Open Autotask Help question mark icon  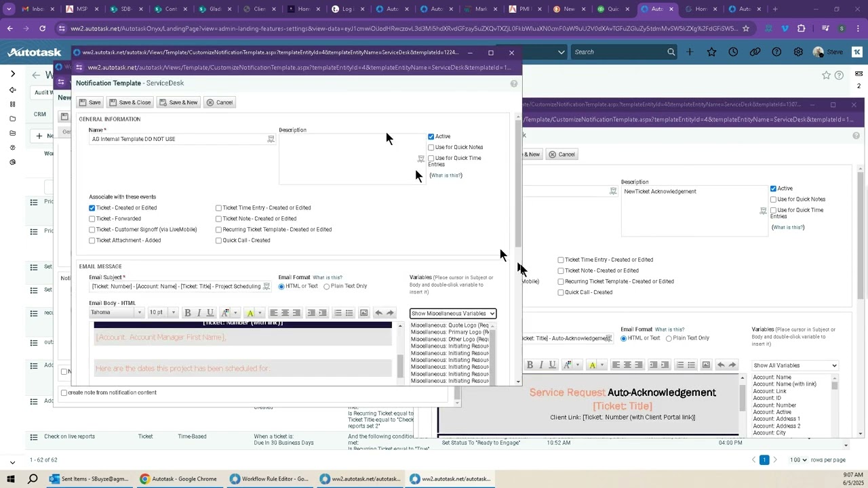[x=776, y=52]
